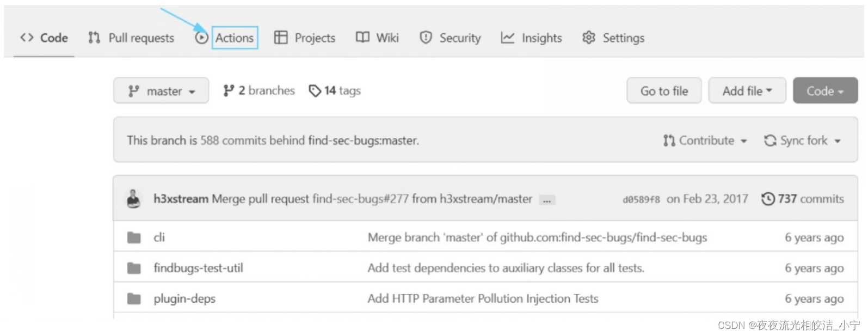
Task: Click the Sync fork refresh icon
Action: point(770,140)
